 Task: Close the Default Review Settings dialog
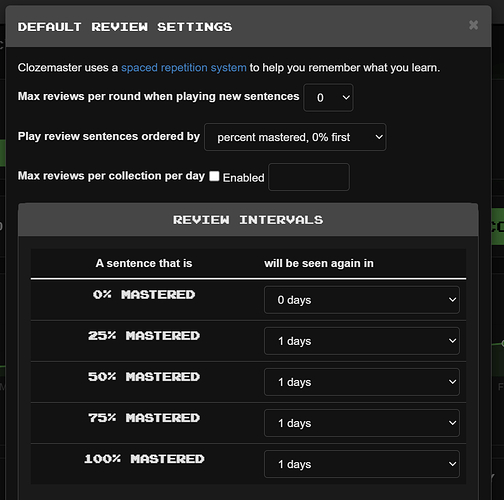point(473,25)
